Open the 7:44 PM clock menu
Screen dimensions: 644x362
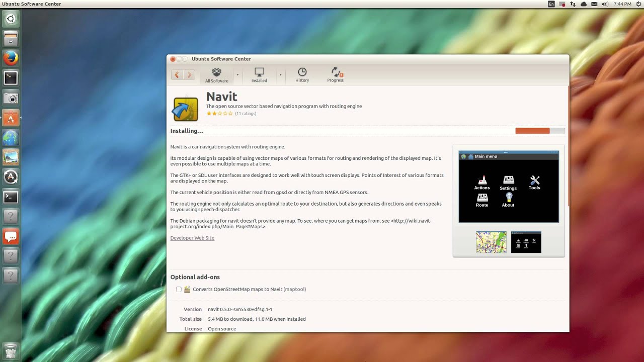click(622, 4)
